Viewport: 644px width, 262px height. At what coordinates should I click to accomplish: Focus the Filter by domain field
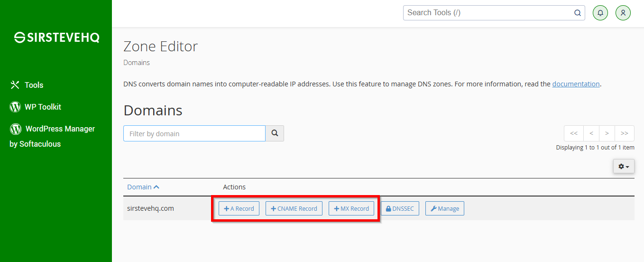pyautogui.click(x=194, y=133)
